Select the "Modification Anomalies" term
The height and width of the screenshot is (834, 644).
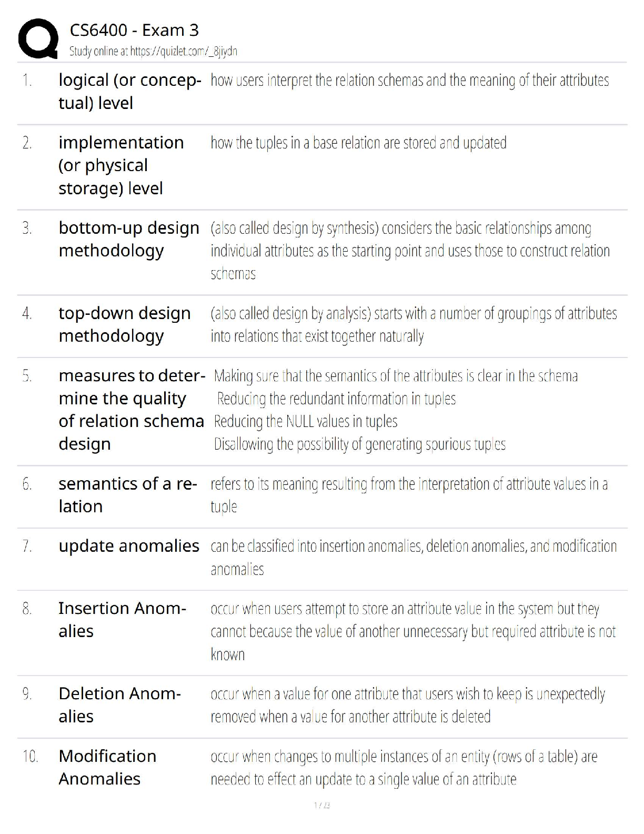tap(107, 767)
